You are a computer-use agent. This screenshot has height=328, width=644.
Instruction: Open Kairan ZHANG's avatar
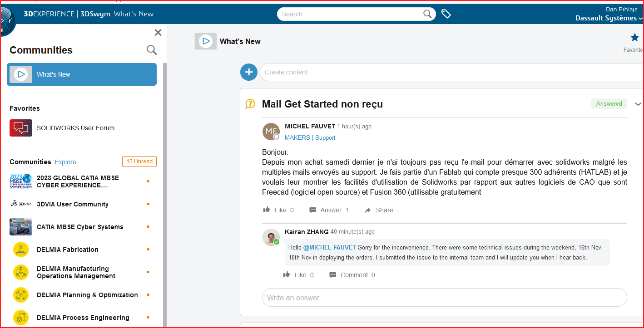(x=271, y=237)
